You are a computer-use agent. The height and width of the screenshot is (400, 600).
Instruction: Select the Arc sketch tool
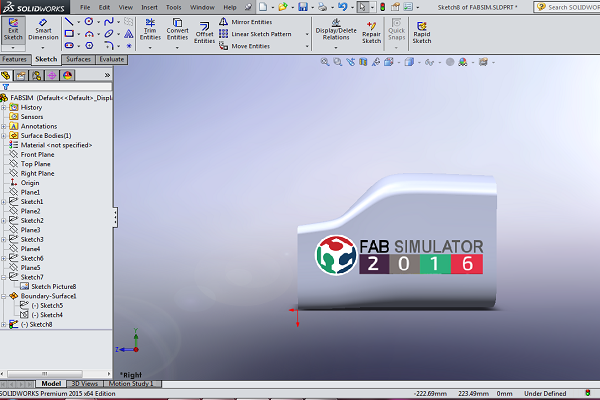click(x=89, y=34)
